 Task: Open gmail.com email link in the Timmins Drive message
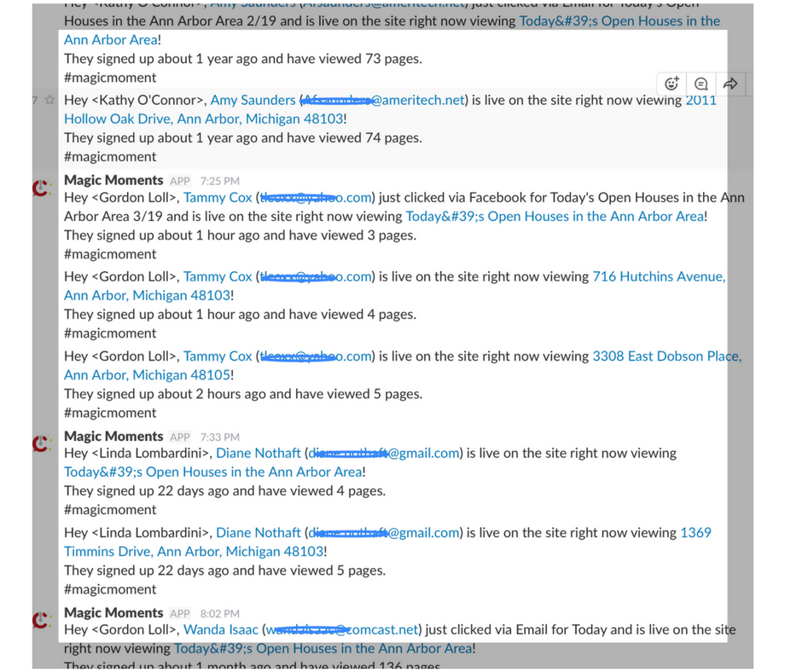tap(384, 532)
